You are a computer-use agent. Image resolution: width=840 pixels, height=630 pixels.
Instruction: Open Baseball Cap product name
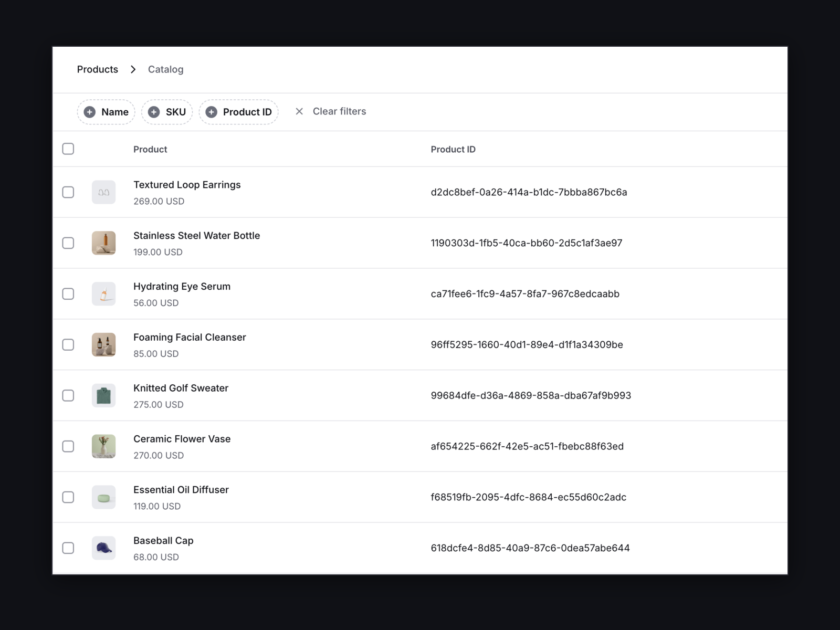pyautogui.click(x=163, y=541)
